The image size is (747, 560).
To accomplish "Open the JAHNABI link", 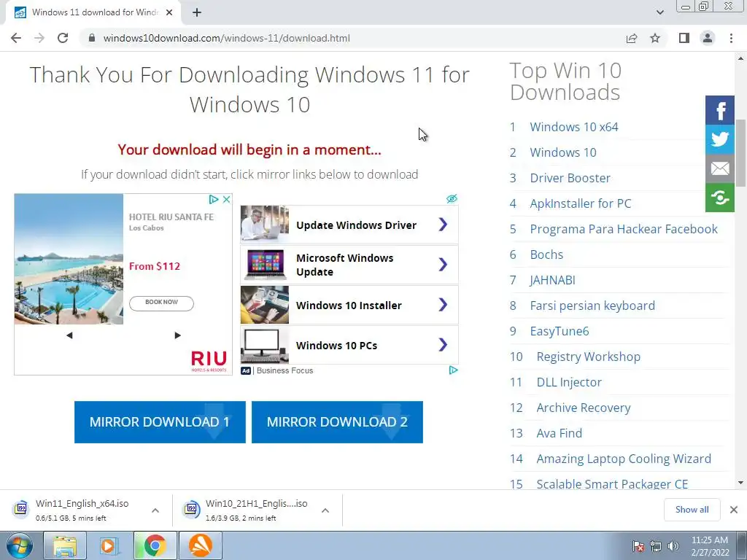I will tap(553, 280).
